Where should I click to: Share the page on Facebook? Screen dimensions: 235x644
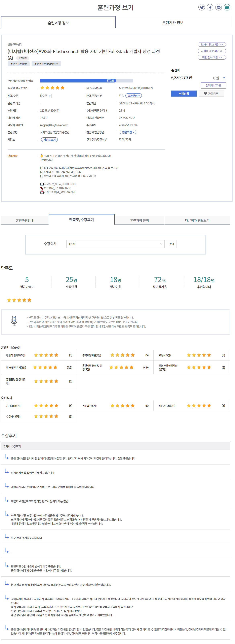point(210,7)
